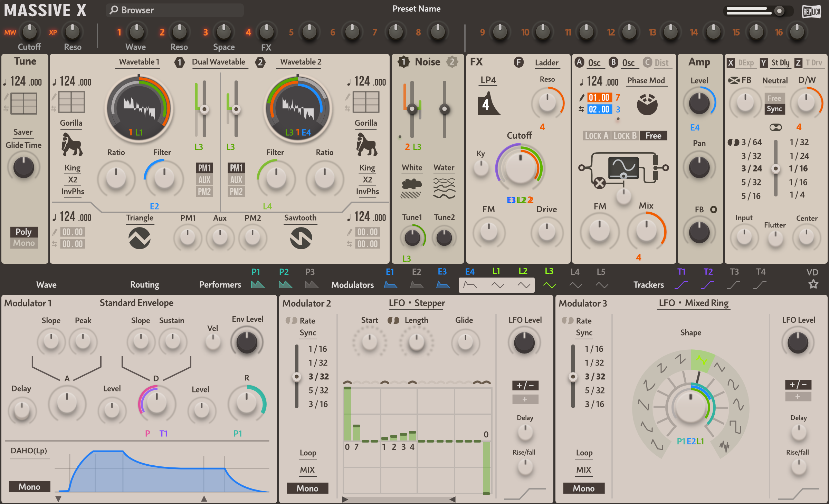This screenshot has width=829, height=504.
Task: Open the Phase Mod insert mode menu
Action: coord(646,81)
